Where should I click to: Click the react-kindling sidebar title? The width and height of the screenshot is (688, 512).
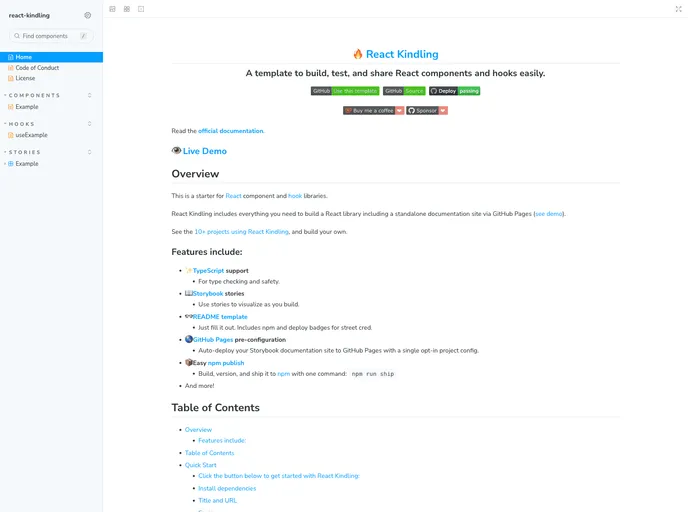tap(29, 15)
